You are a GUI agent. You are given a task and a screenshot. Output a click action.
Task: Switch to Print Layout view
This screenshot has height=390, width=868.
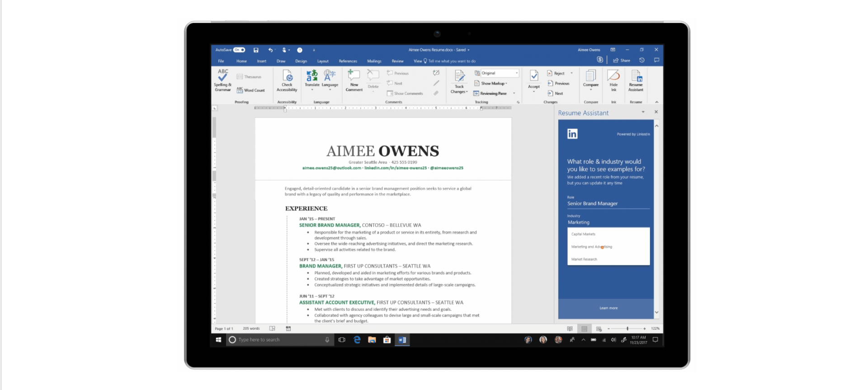[584, 329]
